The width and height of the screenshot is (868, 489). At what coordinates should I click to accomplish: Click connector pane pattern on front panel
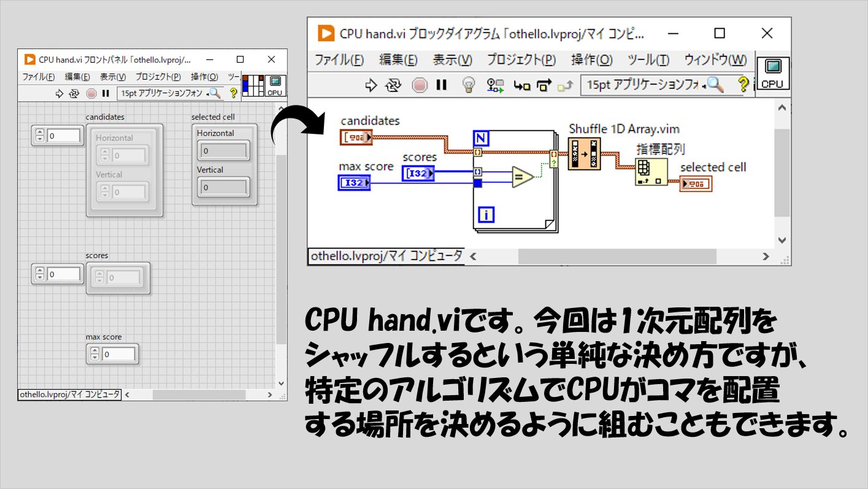click(x=253, y=85)
